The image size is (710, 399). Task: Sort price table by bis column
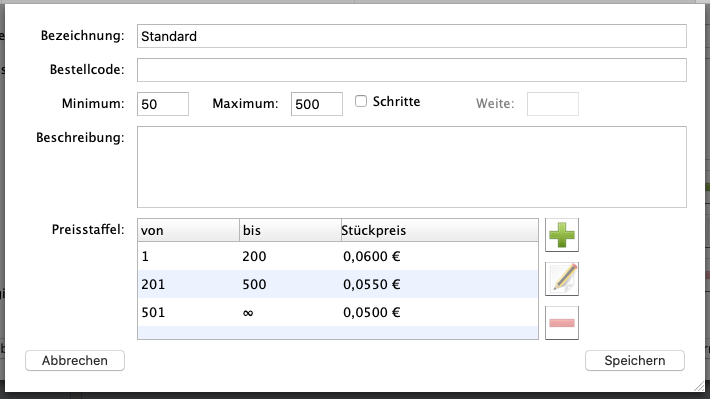(290, 231)
